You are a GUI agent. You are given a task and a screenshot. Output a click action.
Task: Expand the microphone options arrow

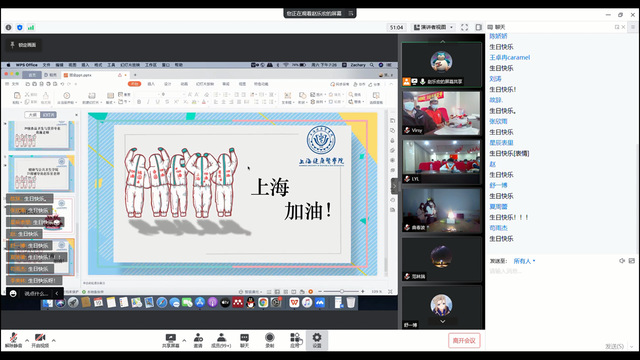pyautogui.click(x=27, y=340)
